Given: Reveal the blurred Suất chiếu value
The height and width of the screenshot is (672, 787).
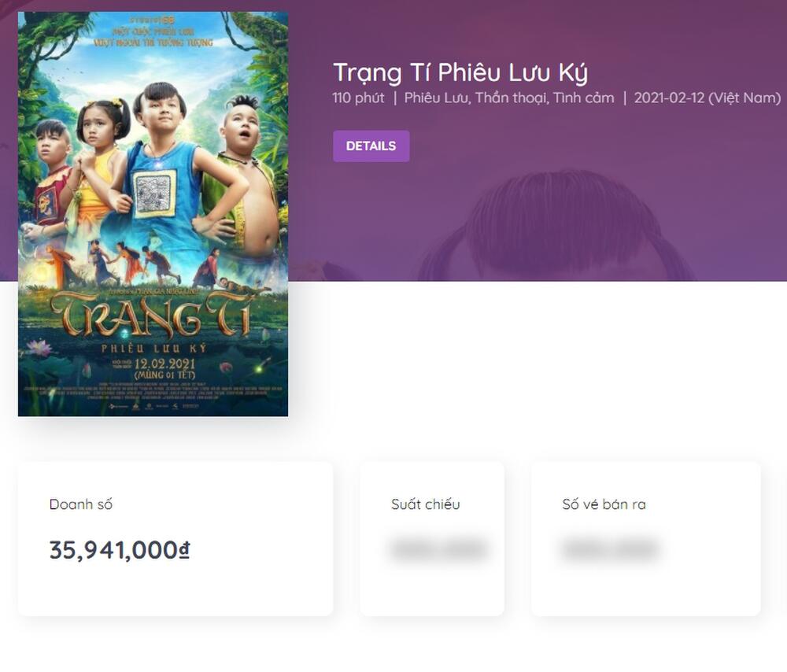Looking at the screenshot, I should [x=438, y=550].
